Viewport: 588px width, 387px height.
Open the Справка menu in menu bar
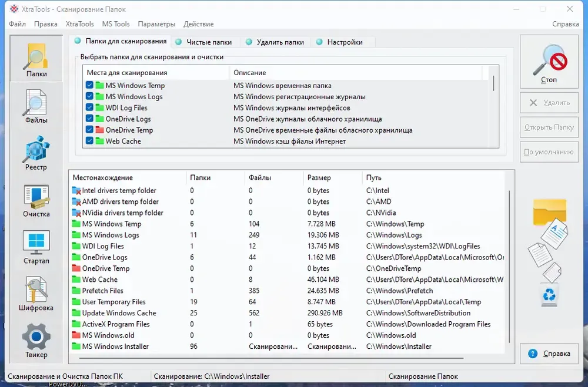coord(566,24)
